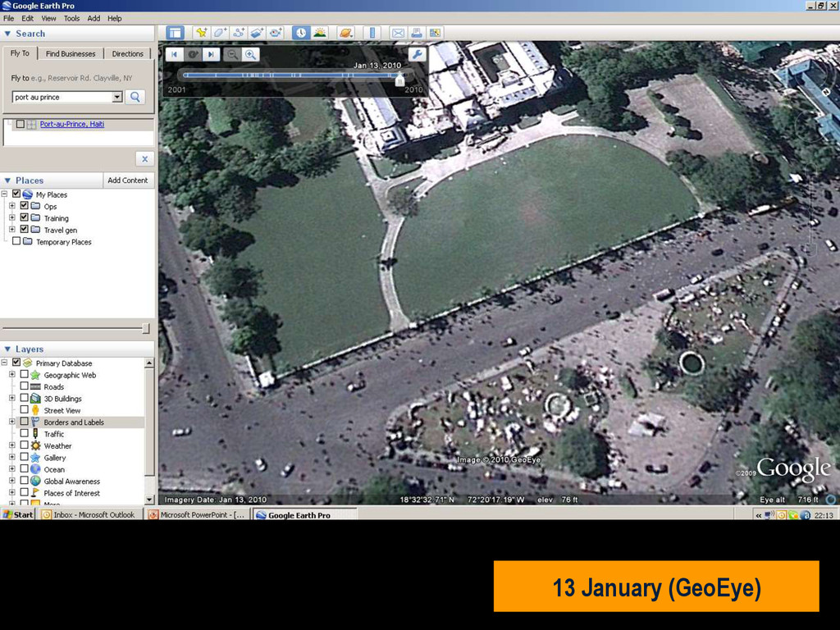Image resolution: width=840 pixels, height=630 pixels.
Task: Enable the Borders and Labels checkbox
Action: [x=24, y=422]
